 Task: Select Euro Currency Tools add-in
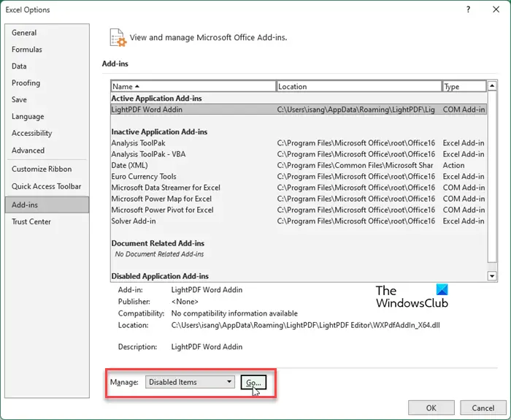click(299, 177)
